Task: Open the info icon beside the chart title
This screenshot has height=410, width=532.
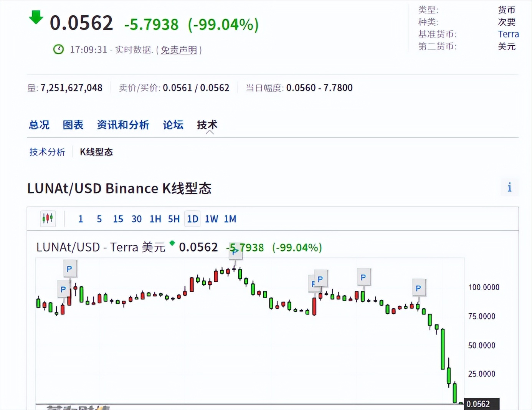Action: click(509, 187)
